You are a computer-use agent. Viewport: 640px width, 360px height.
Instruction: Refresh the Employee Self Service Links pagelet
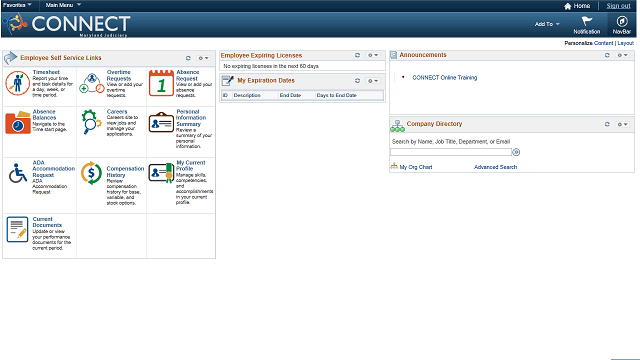188,58
